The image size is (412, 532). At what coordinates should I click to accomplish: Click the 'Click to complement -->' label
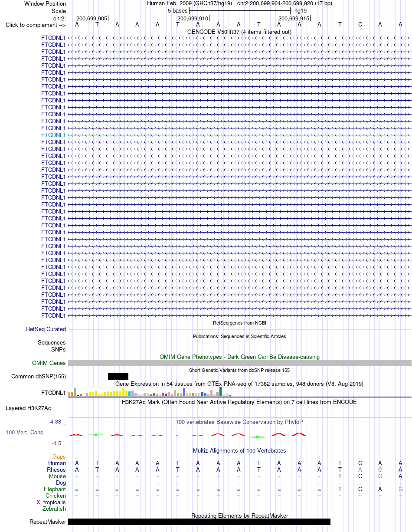(36, 25)
